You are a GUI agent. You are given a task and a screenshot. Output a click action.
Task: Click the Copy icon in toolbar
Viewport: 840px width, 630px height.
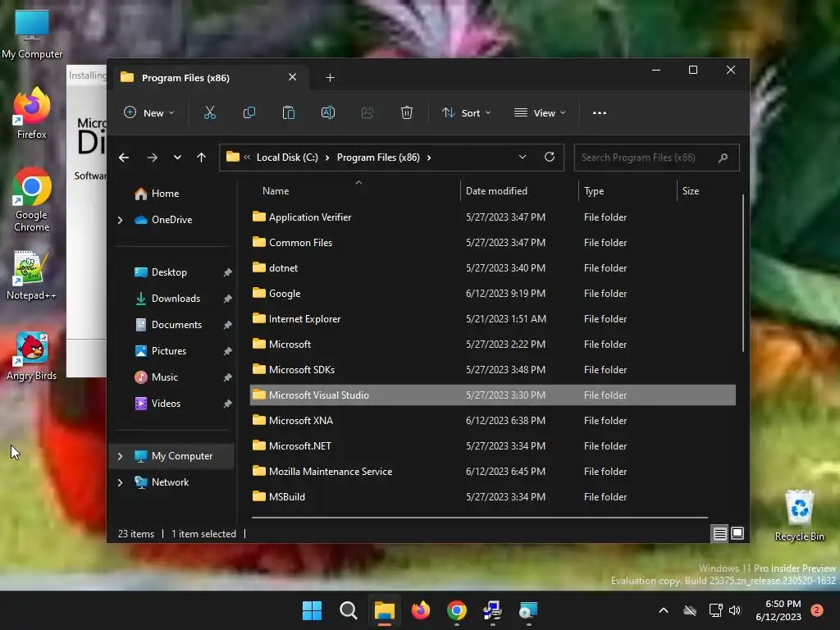tap(249, 112)
